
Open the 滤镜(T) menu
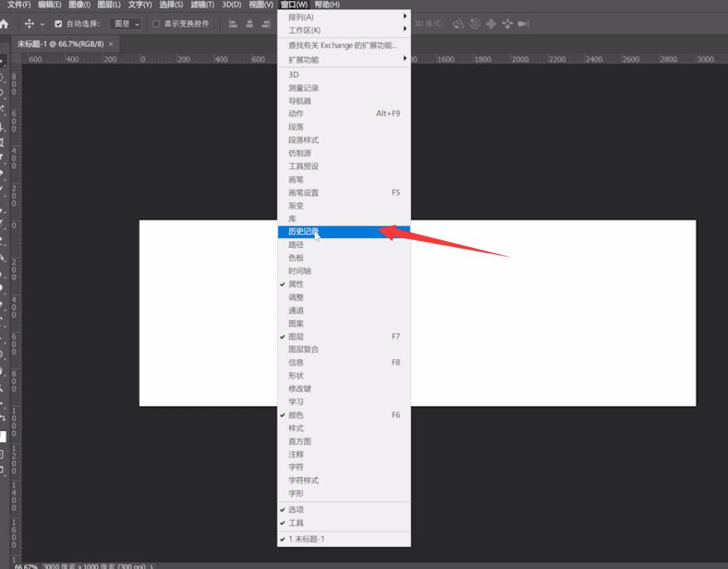(203, 5)
